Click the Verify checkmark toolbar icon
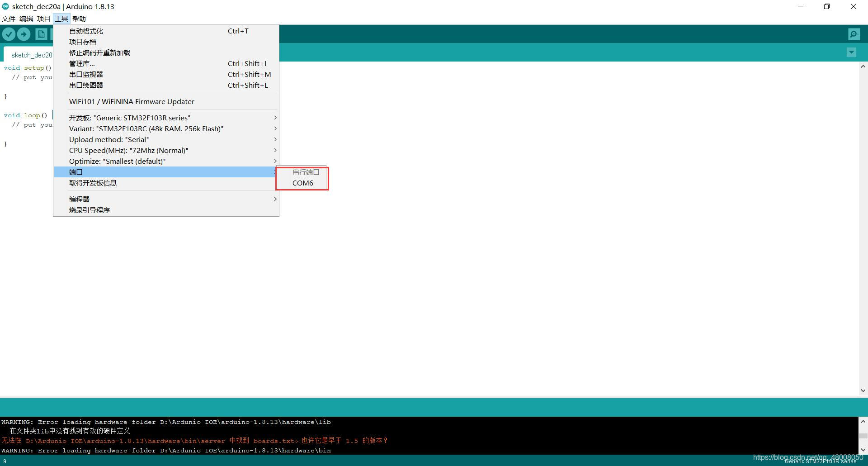This screenshot has width=868, height=466. (9, 34)
